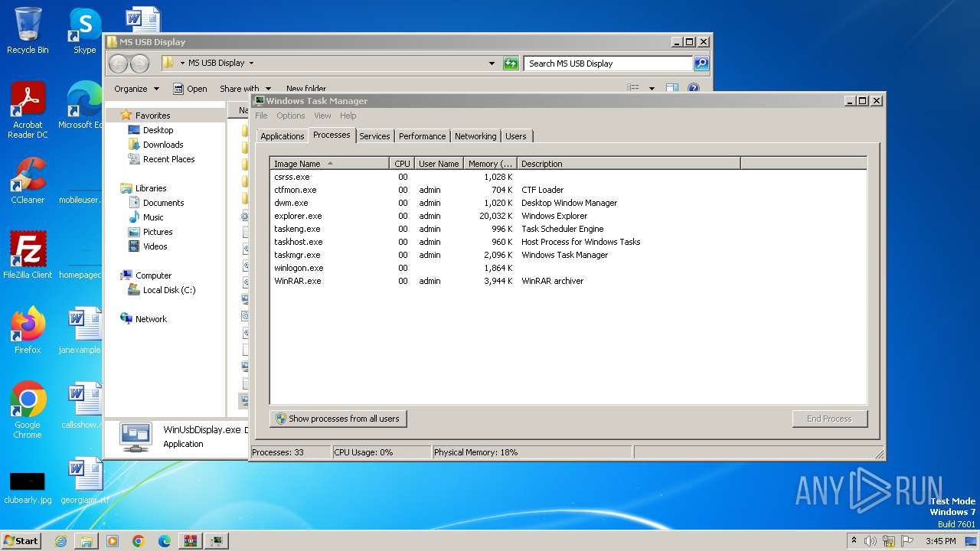980x551 pixels.
Task: Show hidden system tray icons
Action: click(x=854, y=541)
